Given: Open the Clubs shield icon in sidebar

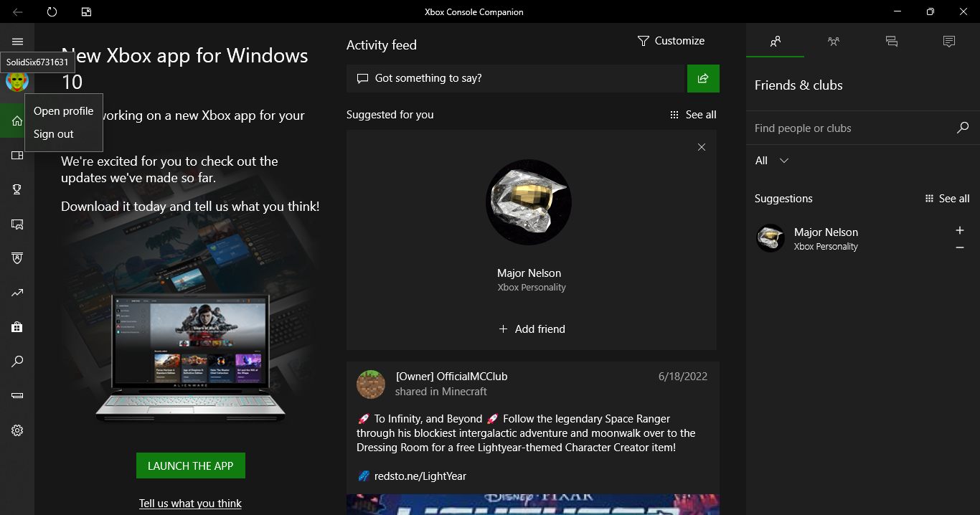Looking at the screenshot, I should (x=17, y=258).
